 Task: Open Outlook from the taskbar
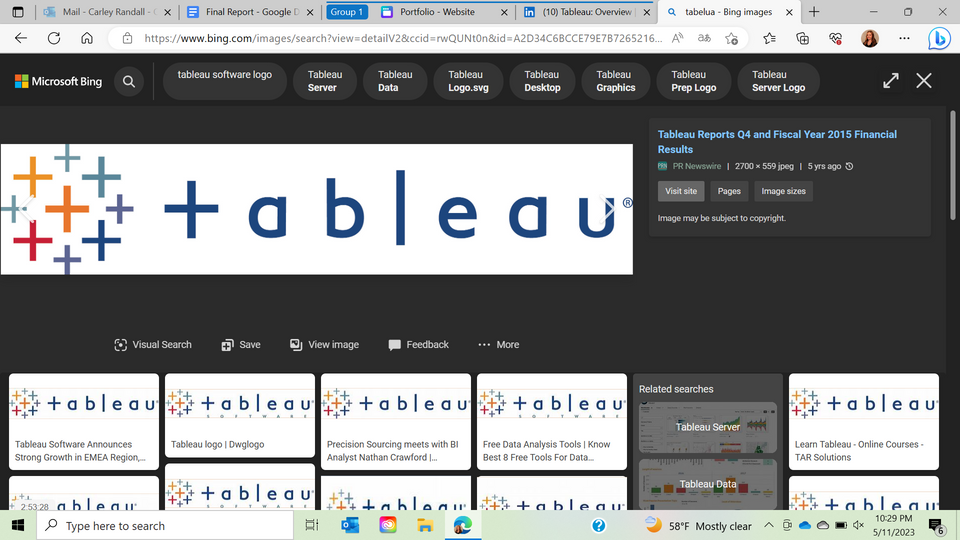350,525
